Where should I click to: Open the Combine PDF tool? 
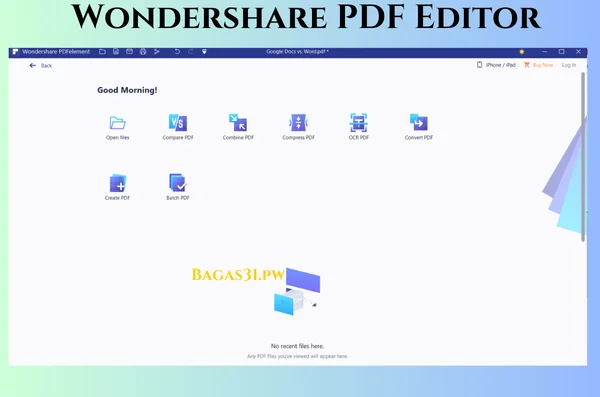(x=238, y=127)
